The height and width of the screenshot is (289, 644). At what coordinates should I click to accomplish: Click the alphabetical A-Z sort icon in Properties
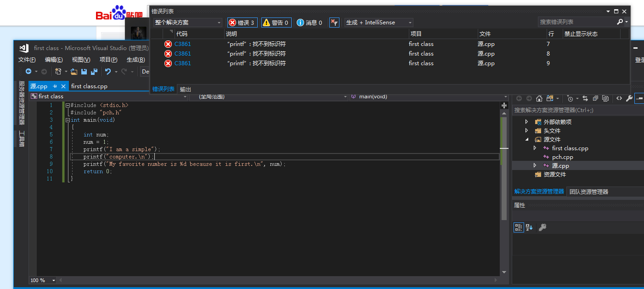pos(529,227)
